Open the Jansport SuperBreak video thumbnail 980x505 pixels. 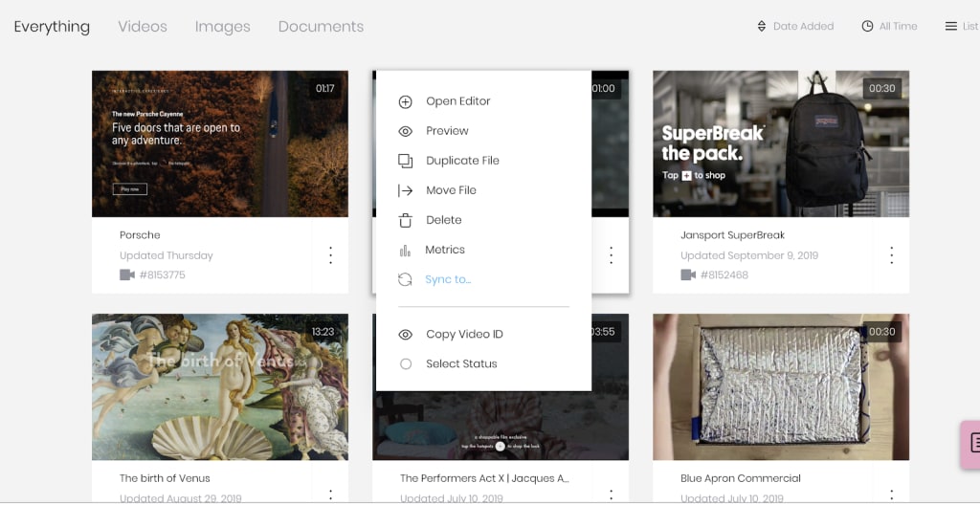coord(781,143)
